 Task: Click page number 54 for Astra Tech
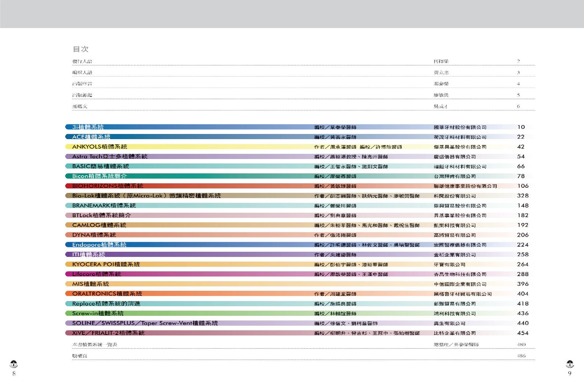(521, 156)
